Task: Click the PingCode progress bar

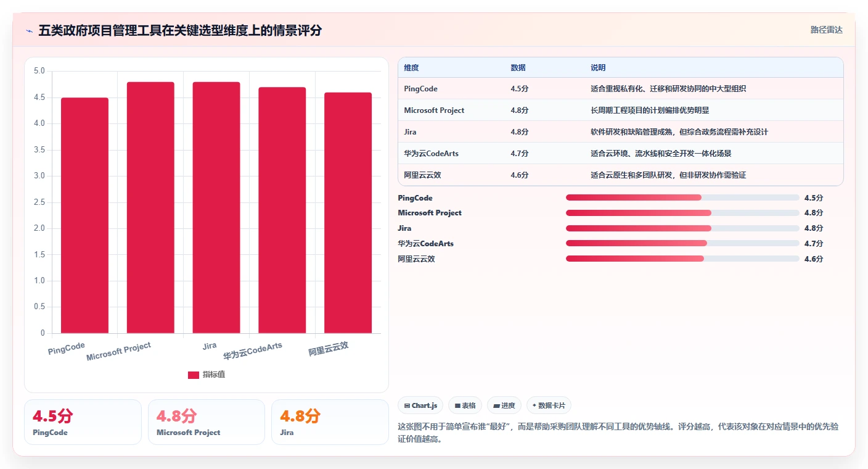Action: pos(682,197)
